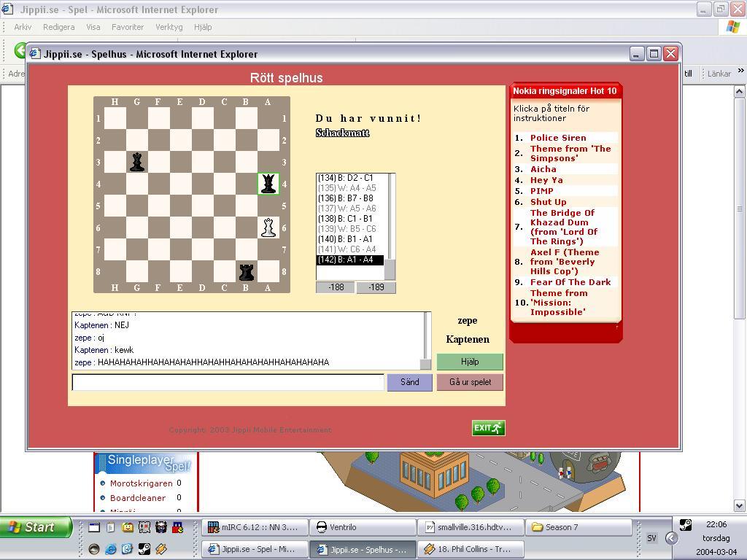Open the Redigera menu
747x560 pixels.
click(58, 27)
